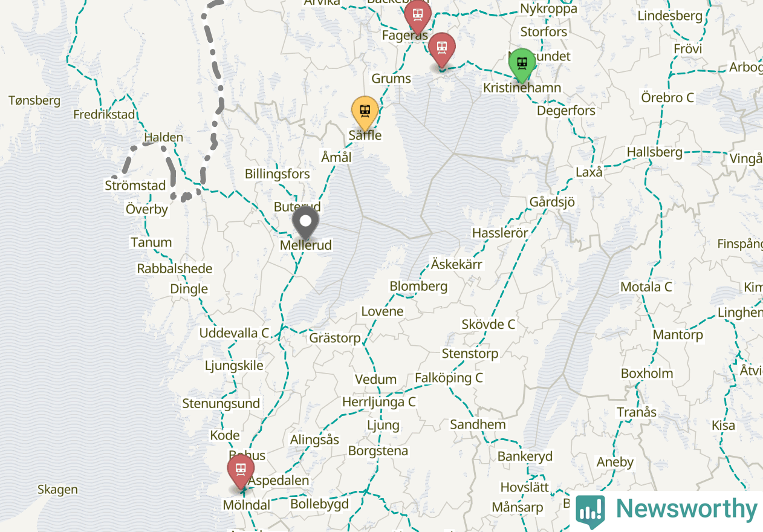Click the green train marker at Kristinehamn

coord(522,65)
